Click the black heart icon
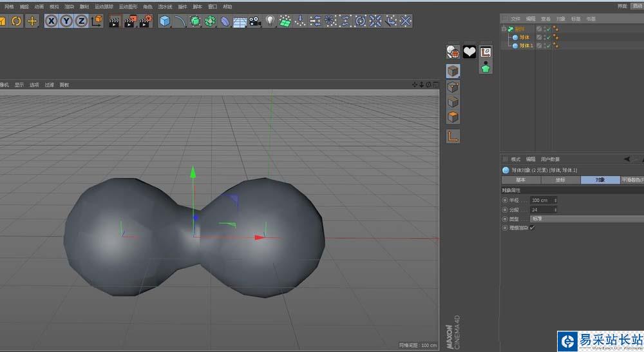Screen dimensions: 644x352 [x=469, y=52]
